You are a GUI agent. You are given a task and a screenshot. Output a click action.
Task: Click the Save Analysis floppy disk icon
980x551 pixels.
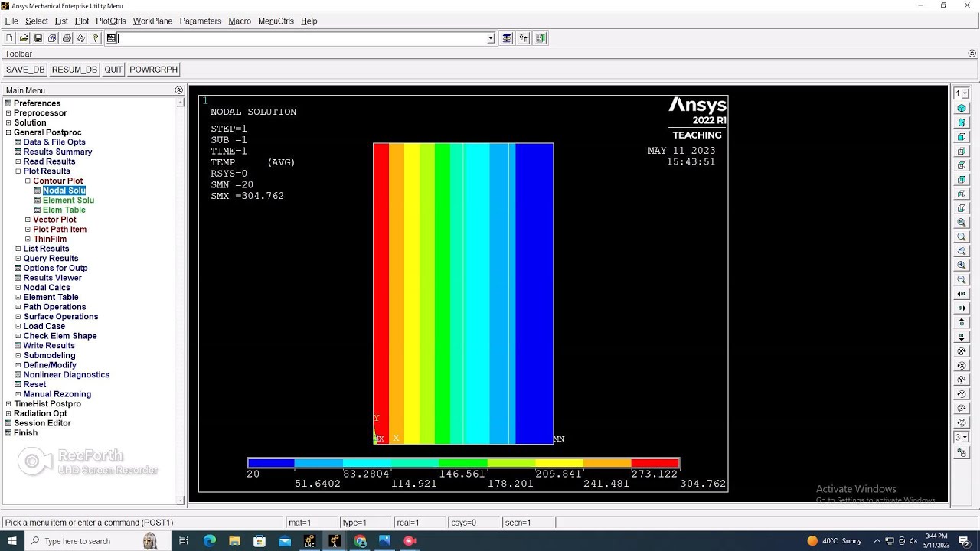pyautogui.click(x=38, y=38)
